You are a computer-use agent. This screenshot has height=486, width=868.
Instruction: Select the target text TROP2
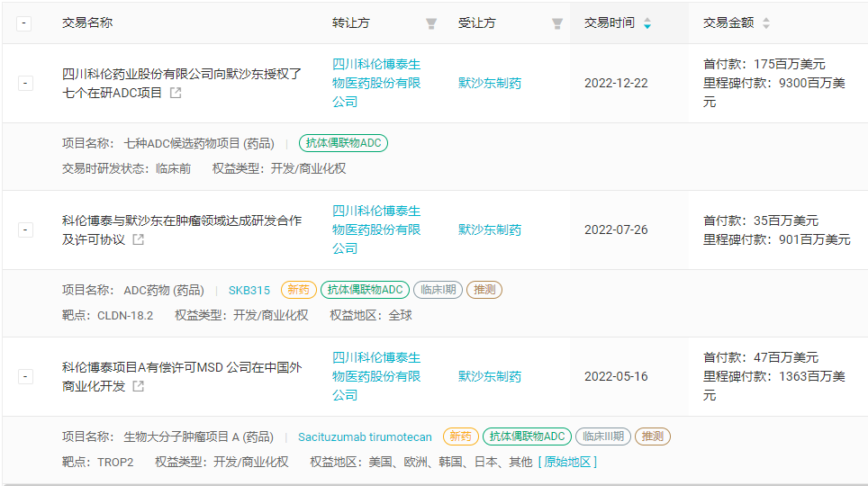coord(115,463)
